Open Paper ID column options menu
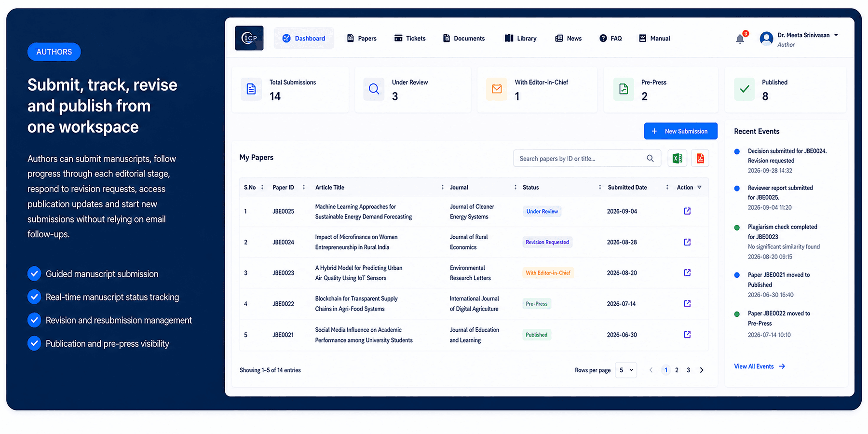Screen dimensions: 868x434 (304, 188)
